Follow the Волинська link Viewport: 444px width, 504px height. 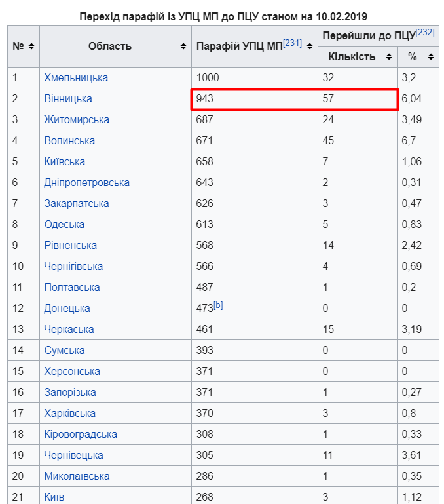(x=69, y=141)
